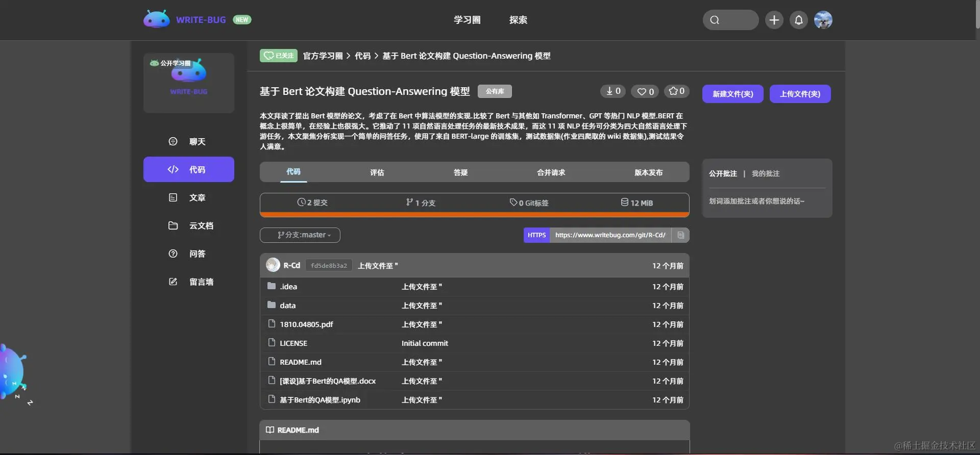Screen dimensions: 980x455
Task: Open commit hash fd5de8b3a2
Action: (329, 266)
